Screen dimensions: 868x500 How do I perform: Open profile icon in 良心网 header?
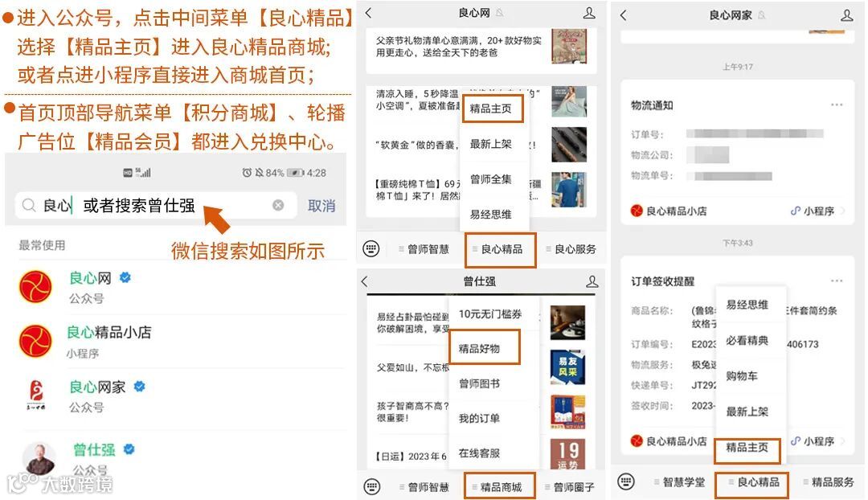pos(590,13)
